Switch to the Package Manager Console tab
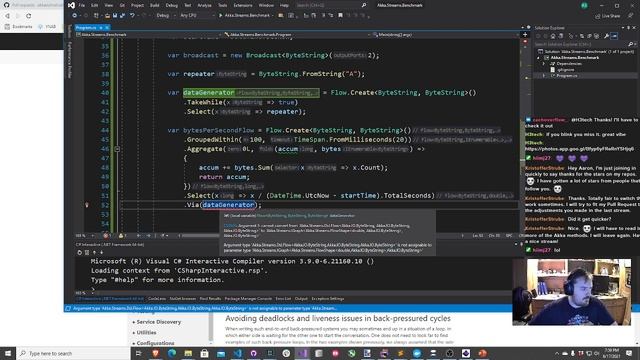Image resolution: width=640 pixels, height=360 pixels. pos(248,299)
